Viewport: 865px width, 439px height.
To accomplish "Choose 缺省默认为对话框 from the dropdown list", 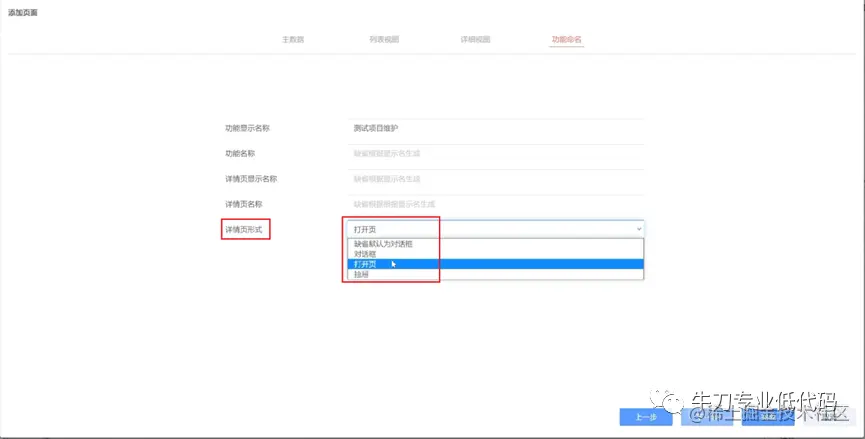I will [x=495, y=244].
